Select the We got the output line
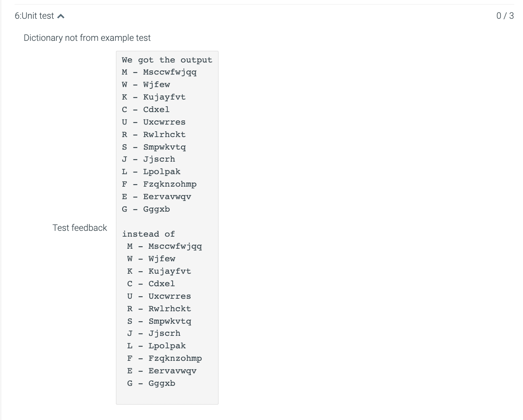This screenshot has height=420, width=523. tap(167, 60)
